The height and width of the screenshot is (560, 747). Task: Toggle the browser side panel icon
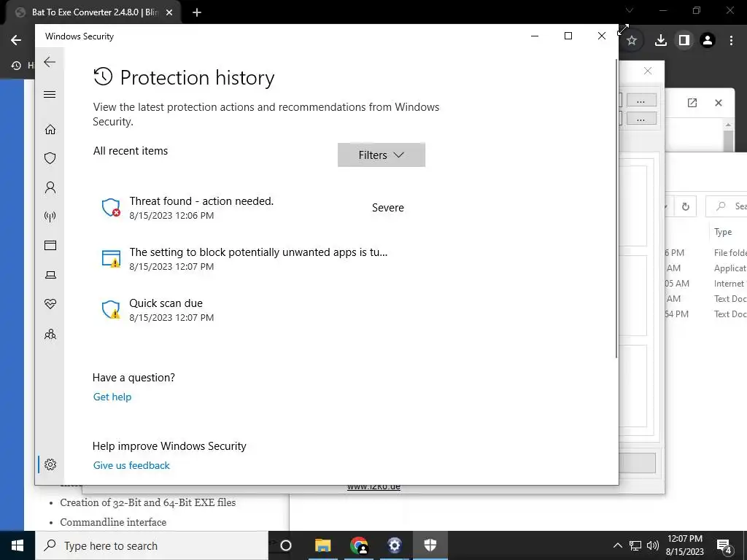[x=684, y=41]
